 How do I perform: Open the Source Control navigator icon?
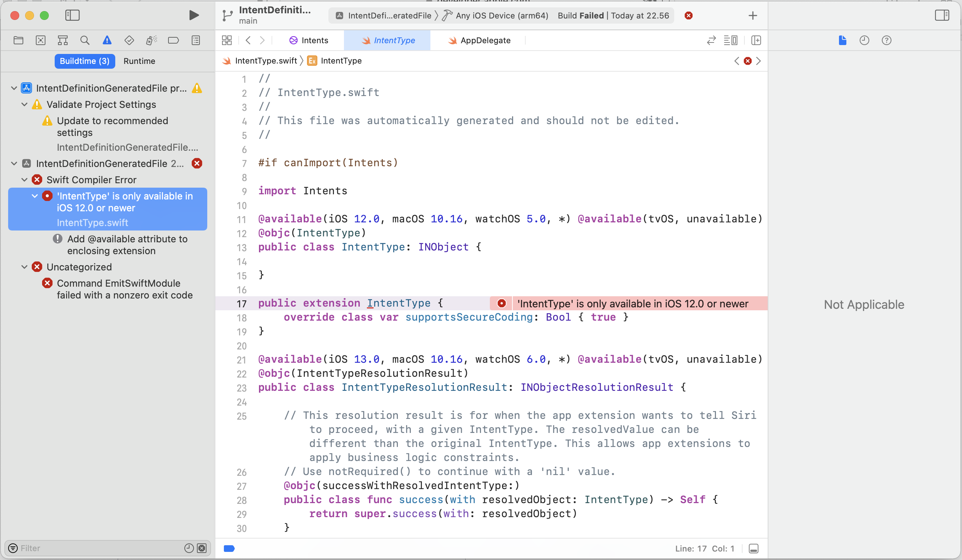tap(41, 41)
